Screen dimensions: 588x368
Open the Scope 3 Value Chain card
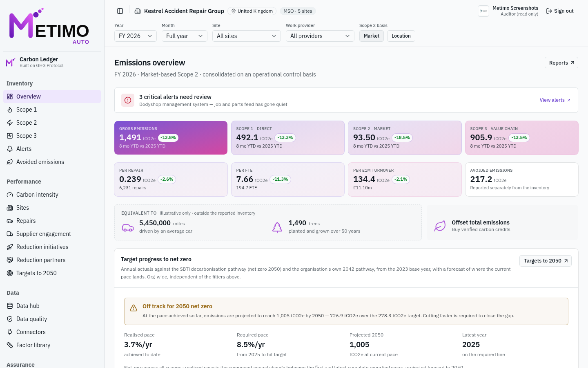522,138
